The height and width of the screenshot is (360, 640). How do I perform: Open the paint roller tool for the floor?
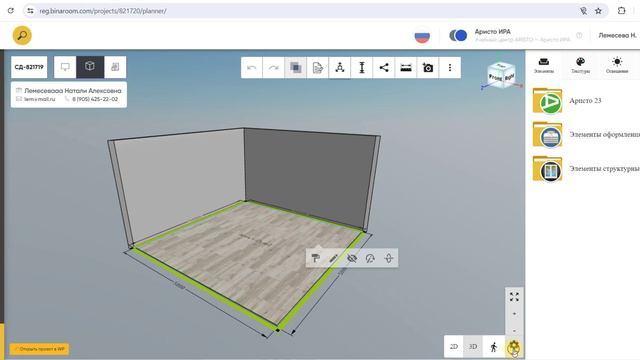coord(316,258)
